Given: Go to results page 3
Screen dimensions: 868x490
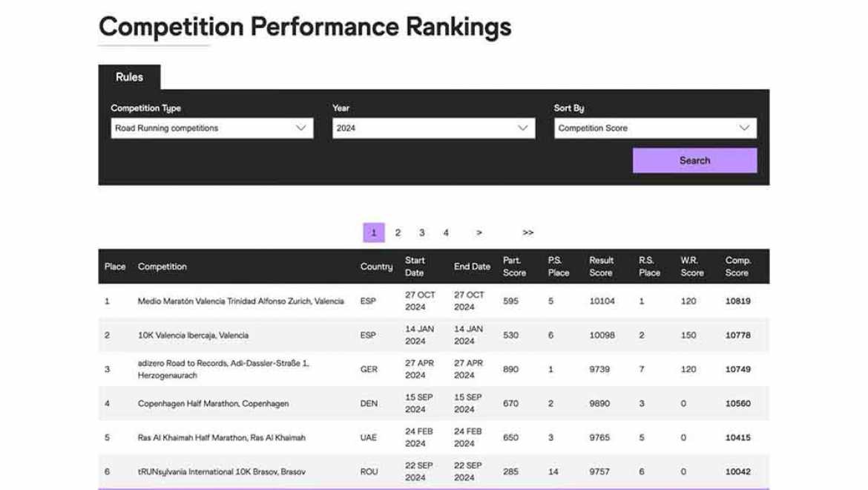Looking at the screenshot, I should pyautogui.click(x=421, y=232).
